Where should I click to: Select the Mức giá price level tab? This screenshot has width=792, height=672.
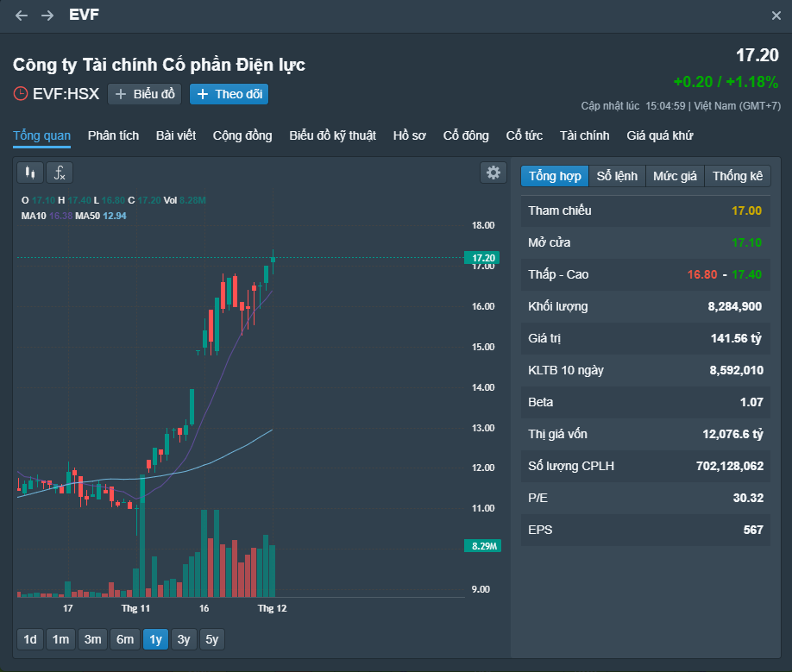[x=675, y=176]
